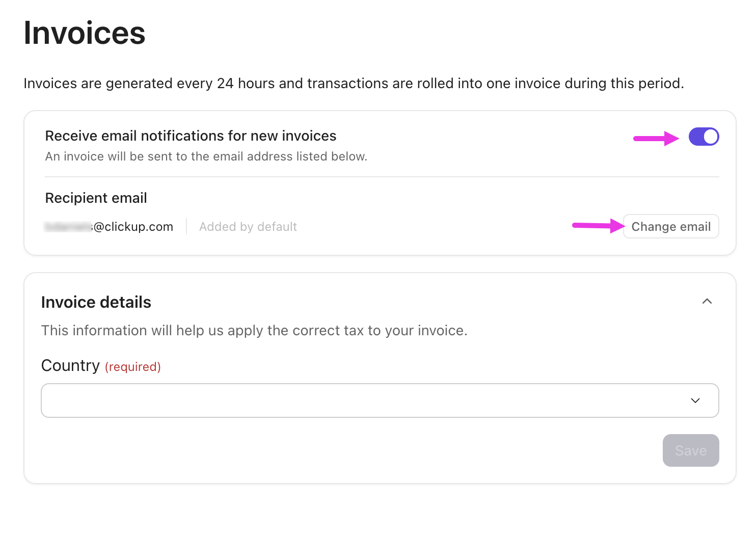Click the Invoices page heading
Viewport: 756px width, 535px height.
tap(84, 33)
